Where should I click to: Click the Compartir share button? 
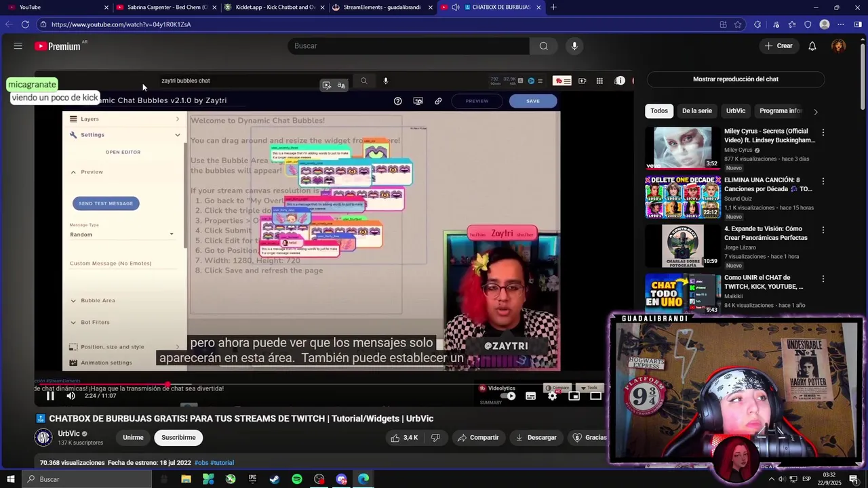[x=478, y=438]
